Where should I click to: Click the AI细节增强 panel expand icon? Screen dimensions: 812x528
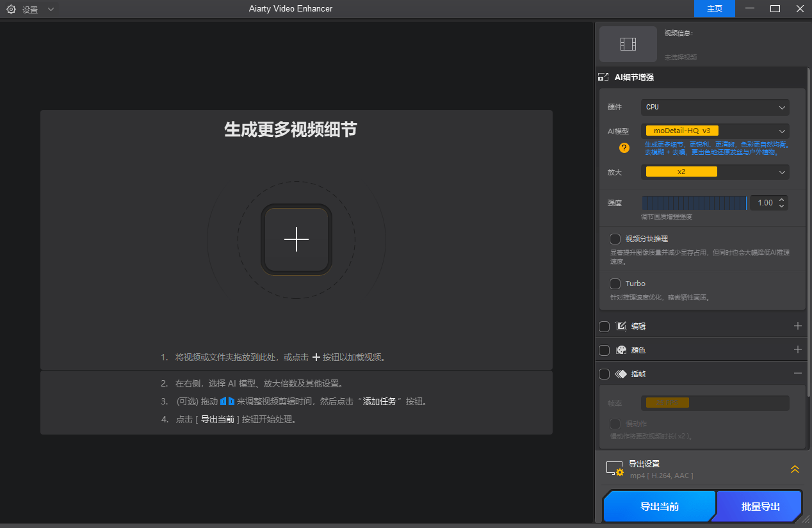603,76
